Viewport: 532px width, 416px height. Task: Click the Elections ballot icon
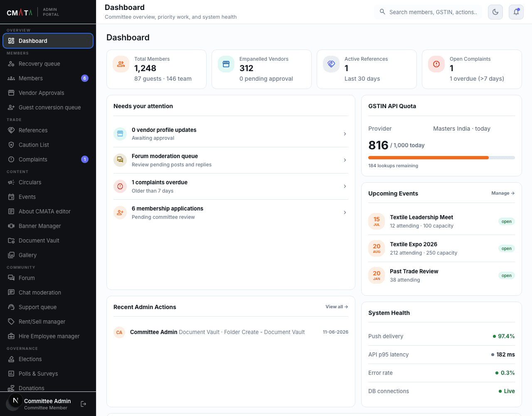coord(11,359)
